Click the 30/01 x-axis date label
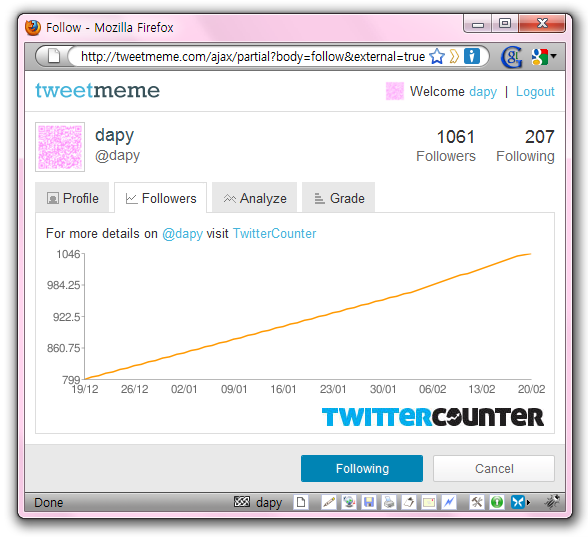This screenshot has width=588, height=537. [383, 389]
